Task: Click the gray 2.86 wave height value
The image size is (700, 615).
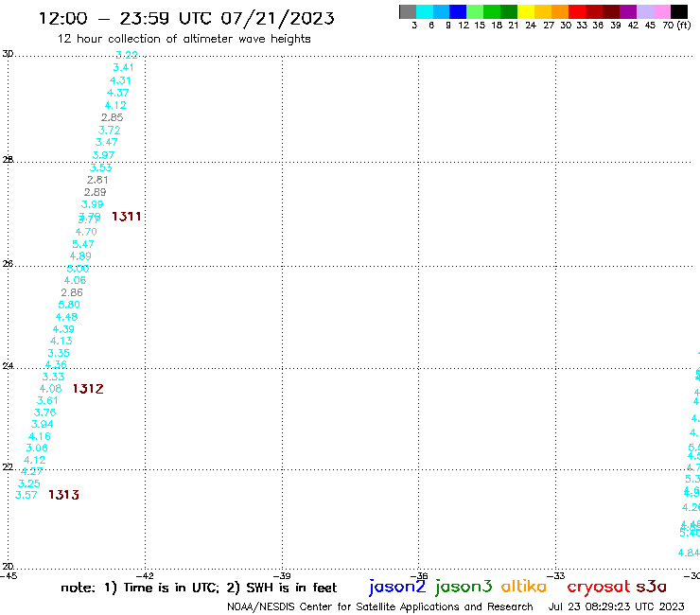Action: [72, 293]
